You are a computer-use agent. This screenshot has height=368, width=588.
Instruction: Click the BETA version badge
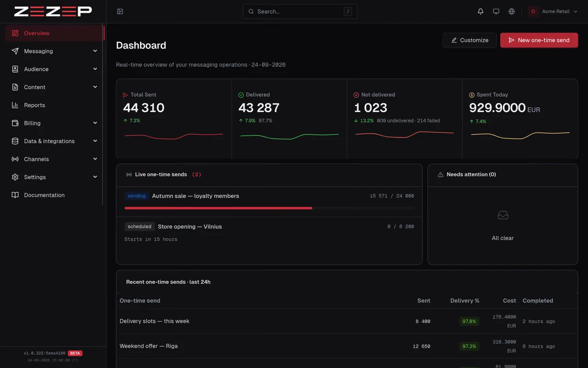click(75, 353)
